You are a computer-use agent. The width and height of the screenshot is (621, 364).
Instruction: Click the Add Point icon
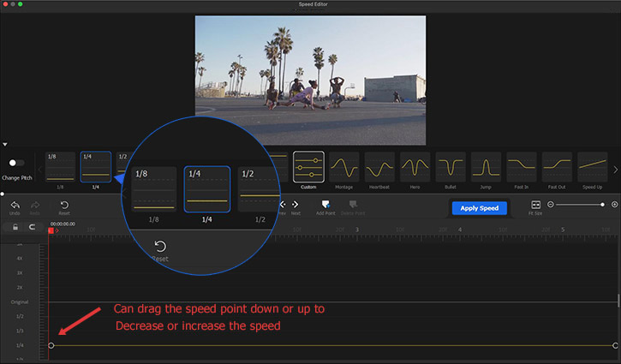pos(325,205)
